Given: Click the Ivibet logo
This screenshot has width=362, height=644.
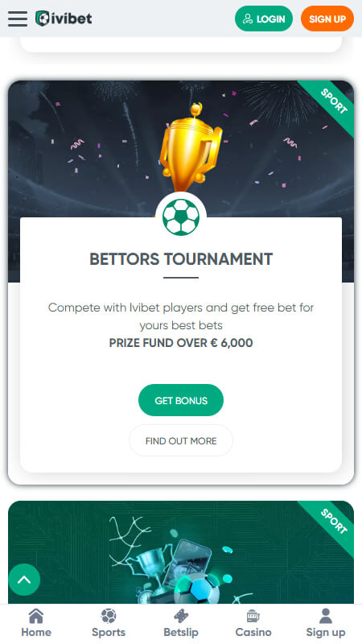Looking at the screenshot, I should pos(64,19).
